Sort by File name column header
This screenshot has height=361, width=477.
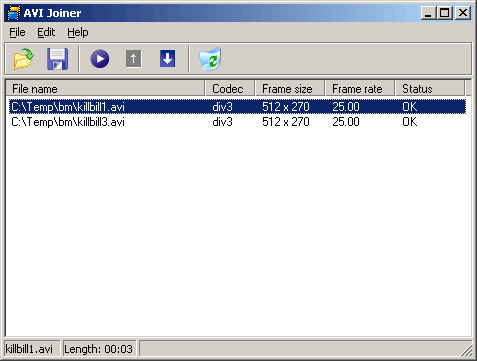(x=105, y=89)
